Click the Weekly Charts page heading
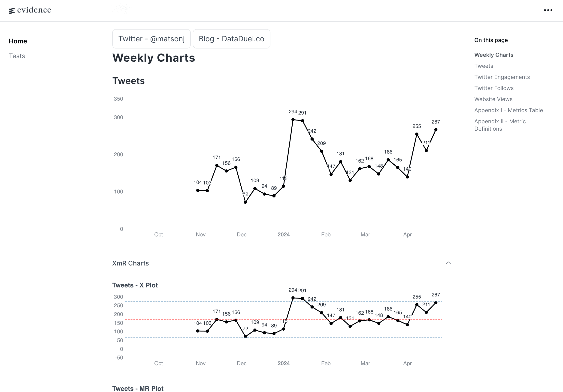The image size is (563, 392). click(x=154, y=58)
